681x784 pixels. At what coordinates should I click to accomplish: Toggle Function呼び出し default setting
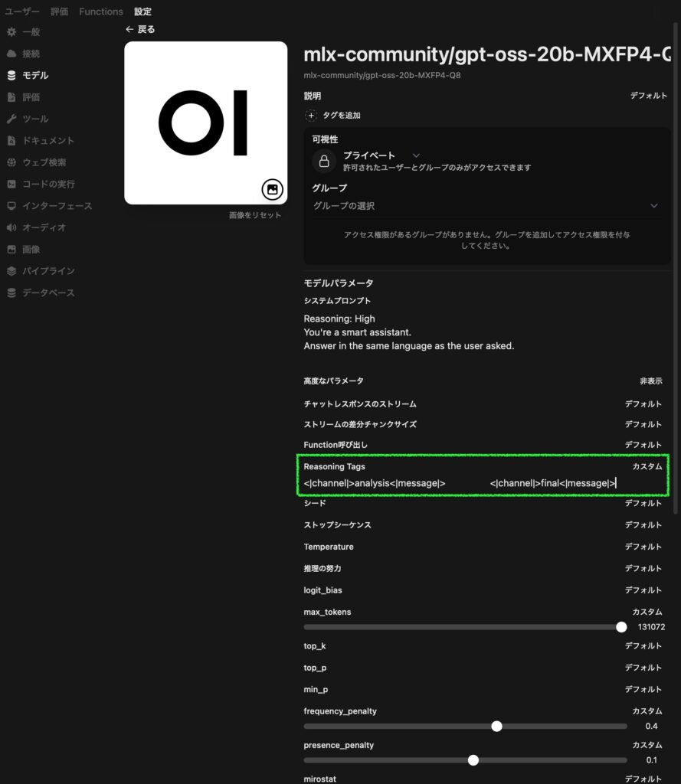pos(643,445)
